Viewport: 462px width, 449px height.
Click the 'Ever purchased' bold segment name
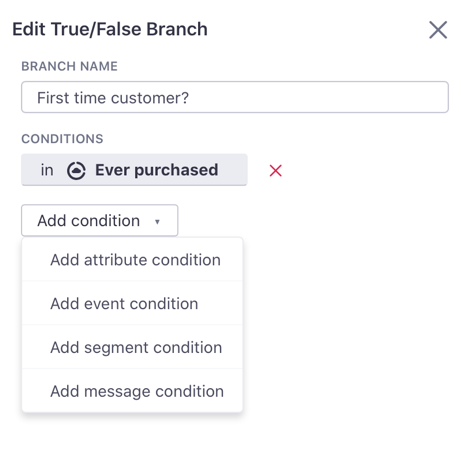click(157, 170)
